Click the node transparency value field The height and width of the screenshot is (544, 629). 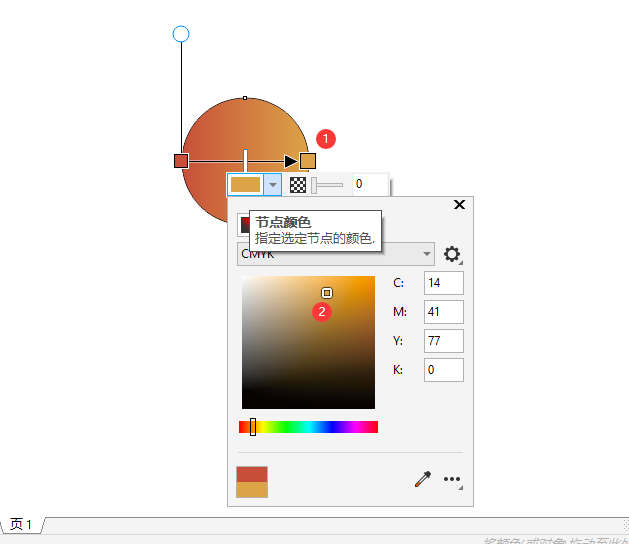(371, 185)
